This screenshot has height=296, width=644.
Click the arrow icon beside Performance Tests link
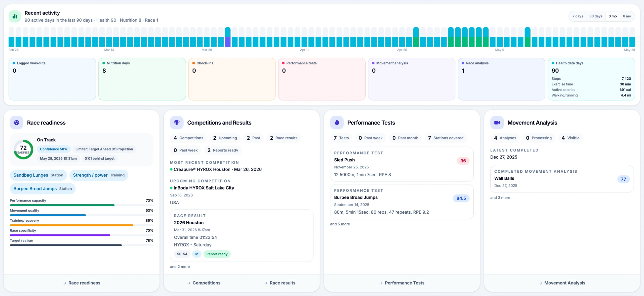pos(381,283)
